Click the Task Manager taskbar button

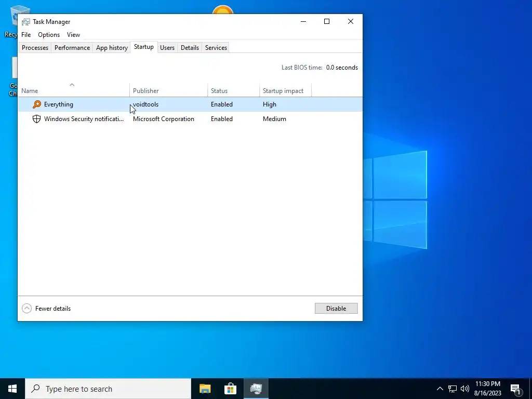pyautogui.click(x=256, y=389)
